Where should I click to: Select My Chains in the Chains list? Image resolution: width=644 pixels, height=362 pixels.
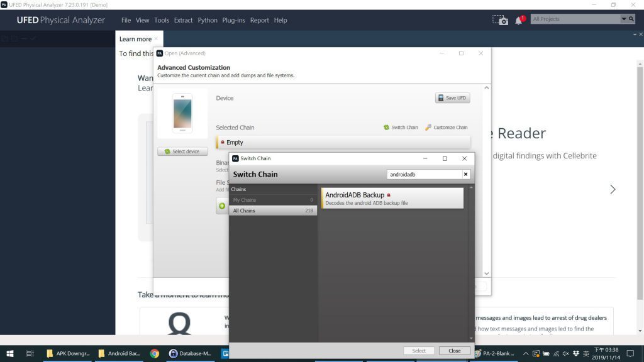[x=273, y=200]
